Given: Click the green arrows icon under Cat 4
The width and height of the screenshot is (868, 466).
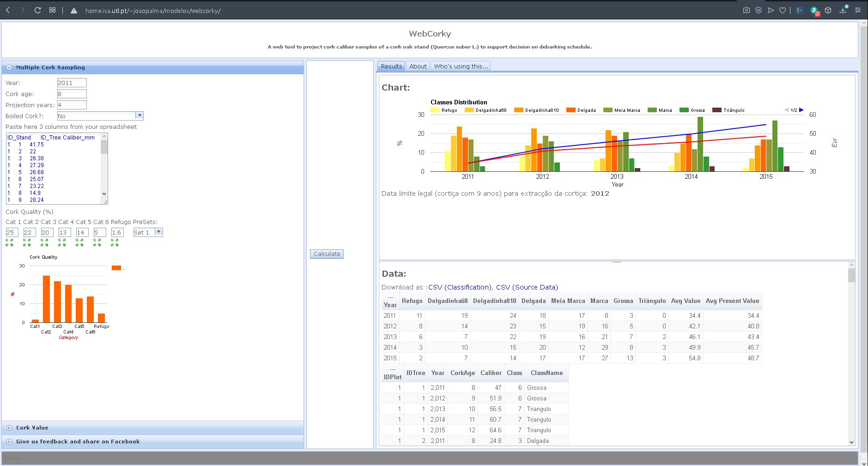Looking at the screenshot, I should pyautogui.click(x=62, y=242).
